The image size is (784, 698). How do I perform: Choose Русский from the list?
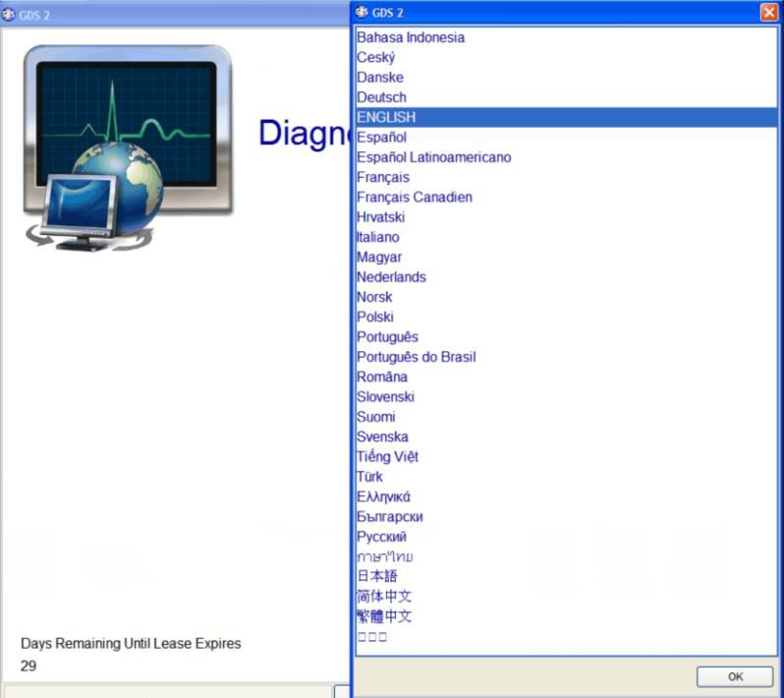point(566,537)
